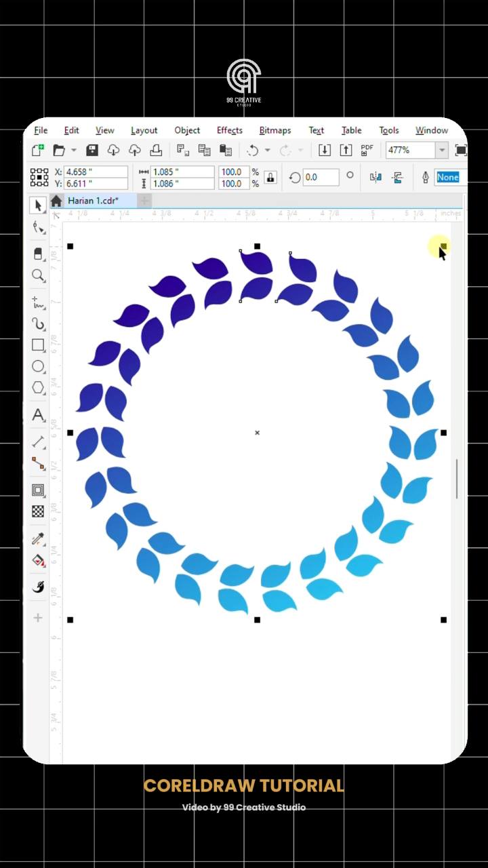Image resolution: width=488 pixels, height=868 pixels.
Task: Click the vertical scrollbar thumb
Action: tap(457, 479)
